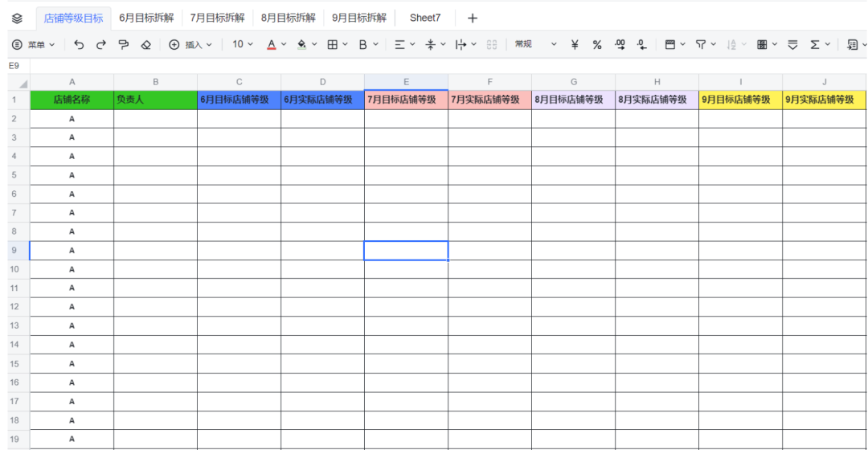
Task: Click the formula bar input area
Action: (x=448, y=66)
